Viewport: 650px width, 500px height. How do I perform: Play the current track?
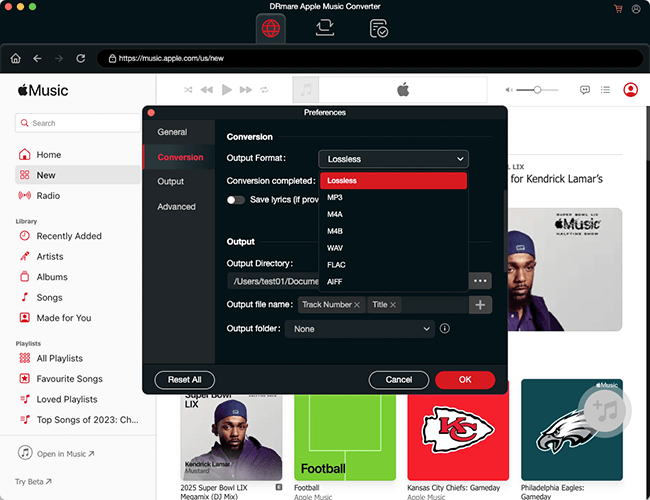(x=226, y=90)
